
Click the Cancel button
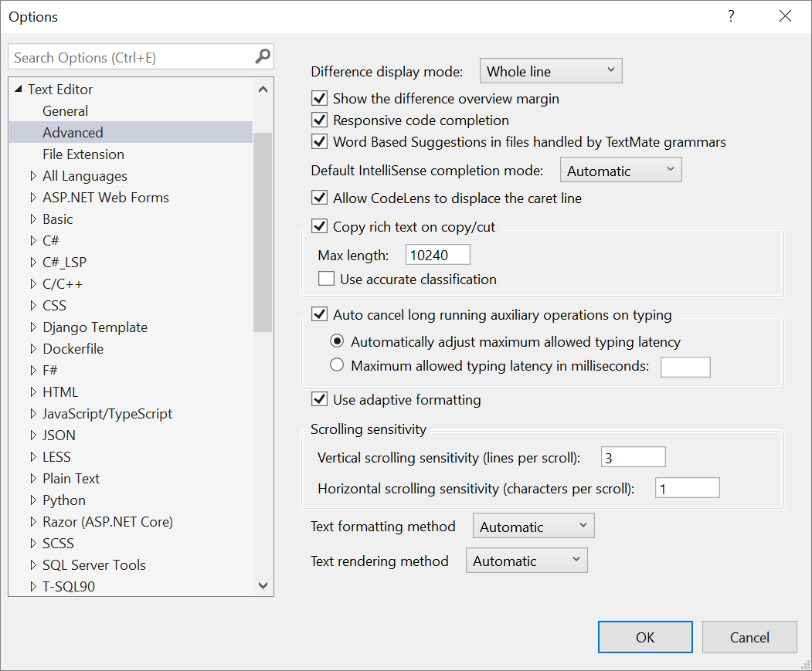(749, 637)
